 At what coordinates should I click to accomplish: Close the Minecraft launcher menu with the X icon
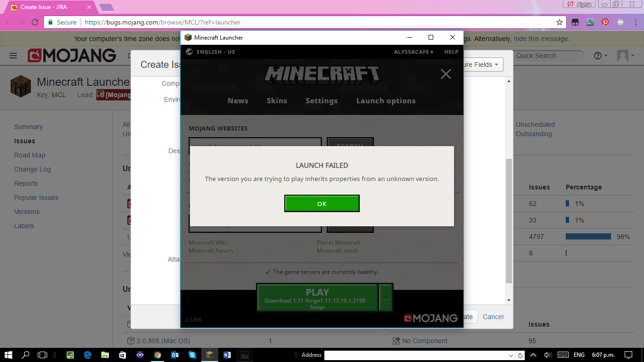(446, 74)
